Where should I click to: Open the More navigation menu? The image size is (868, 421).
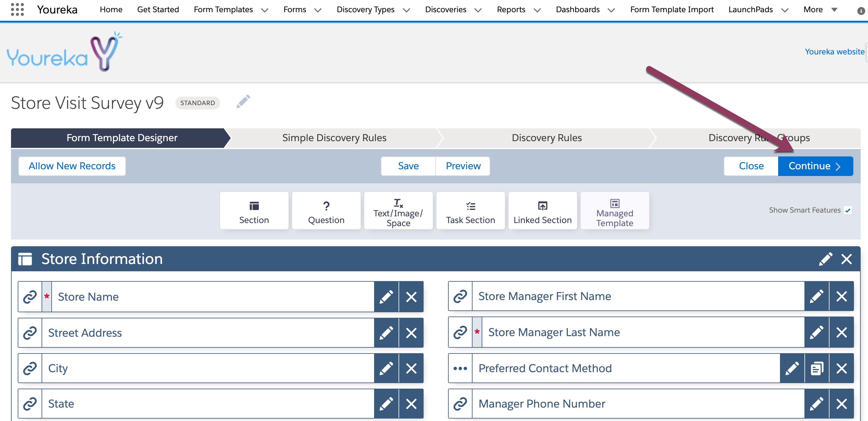point(820,9)
